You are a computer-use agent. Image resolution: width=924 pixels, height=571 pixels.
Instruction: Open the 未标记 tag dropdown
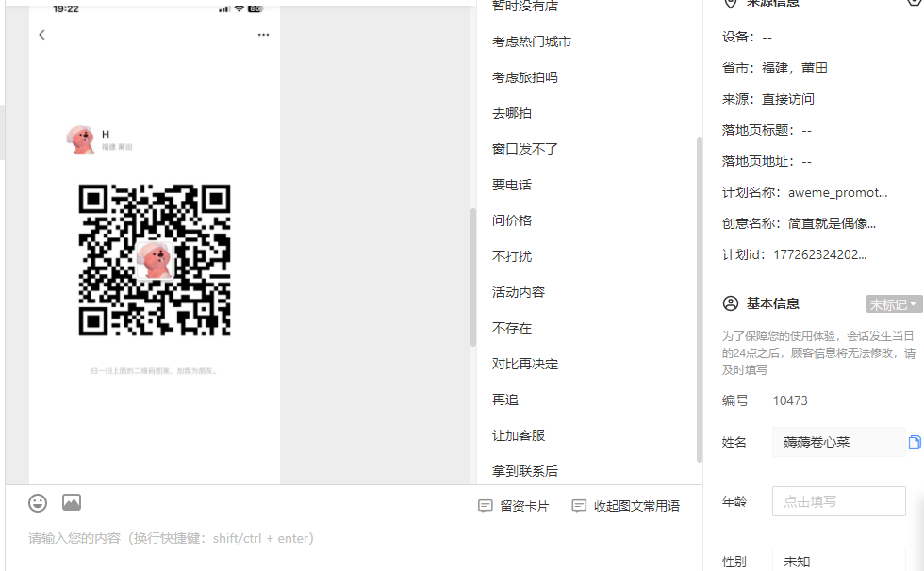point(894,304)
